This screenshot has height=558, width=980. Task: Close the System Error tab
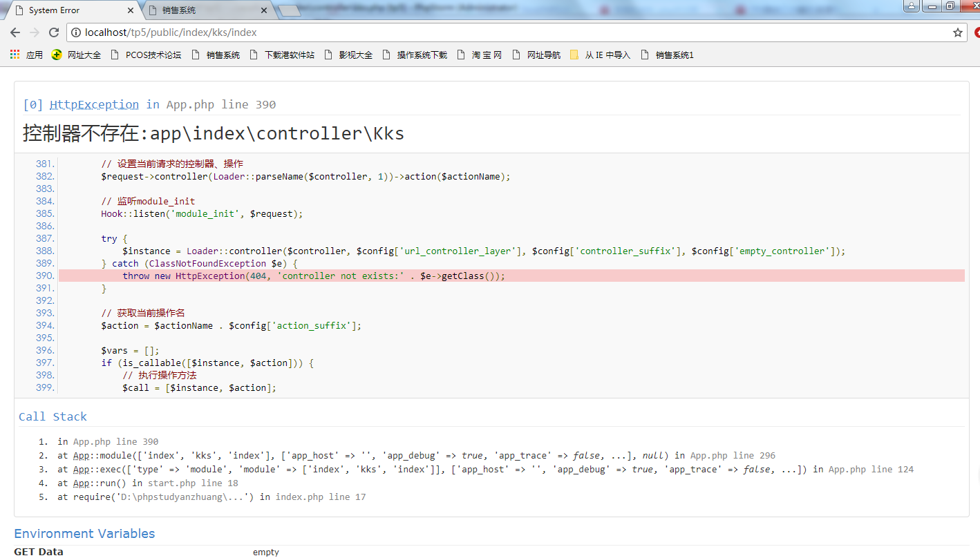pos(131,10)
